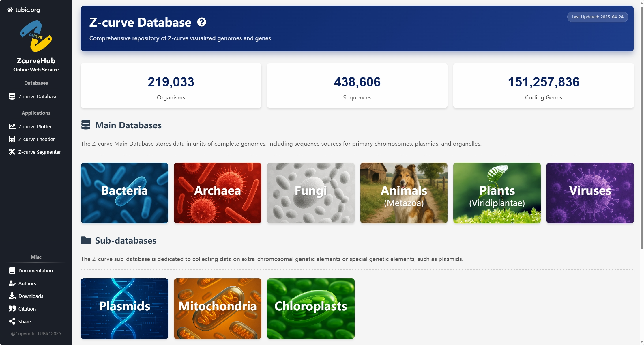Click the Sub-databases folder icon

pos(86,240)
